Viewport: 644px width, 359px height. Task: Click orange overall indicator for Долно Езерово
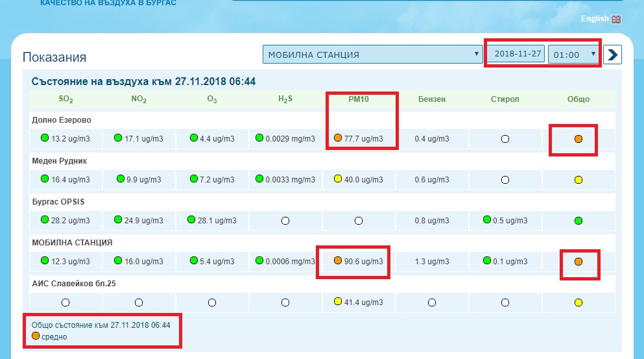(578, 139)
